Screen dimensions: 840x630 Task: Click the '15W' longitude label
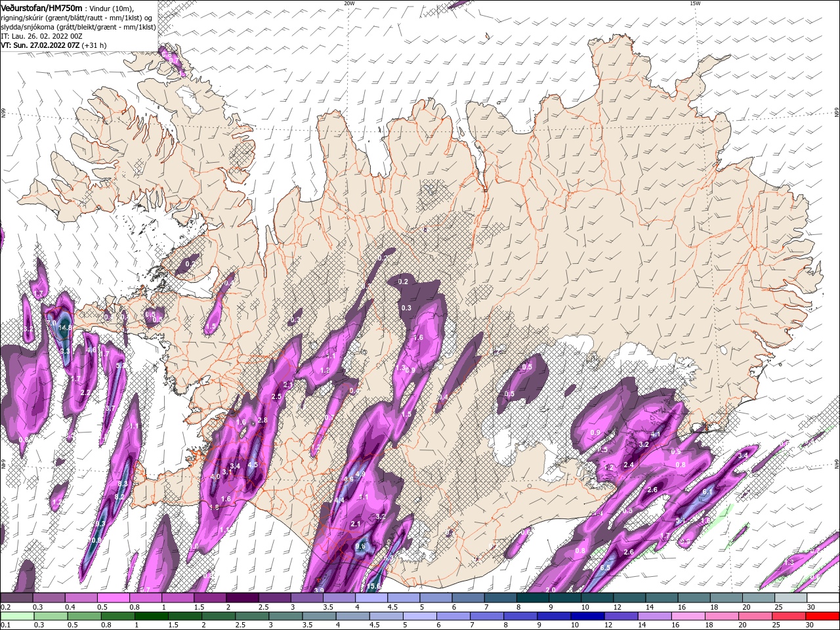point(695,3)
